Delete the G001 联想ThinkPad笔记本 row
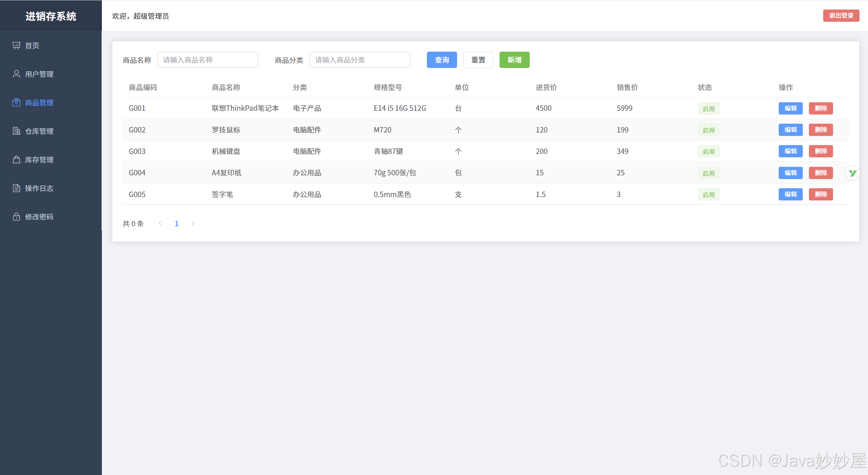The image size is (868, 475). 821,108
